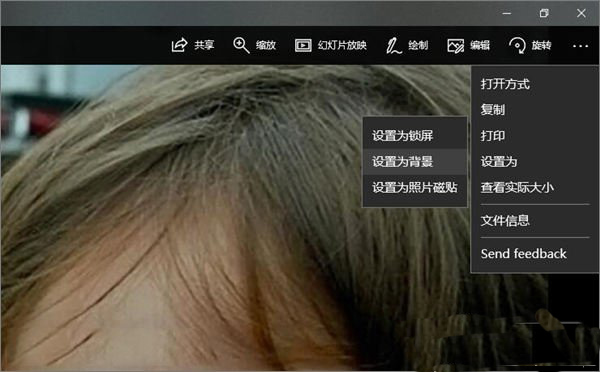Close the Photos window

[581, 13]
